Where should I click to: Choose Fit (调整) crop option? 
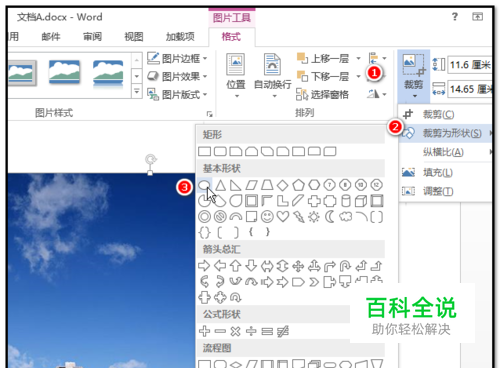[446, 191]
